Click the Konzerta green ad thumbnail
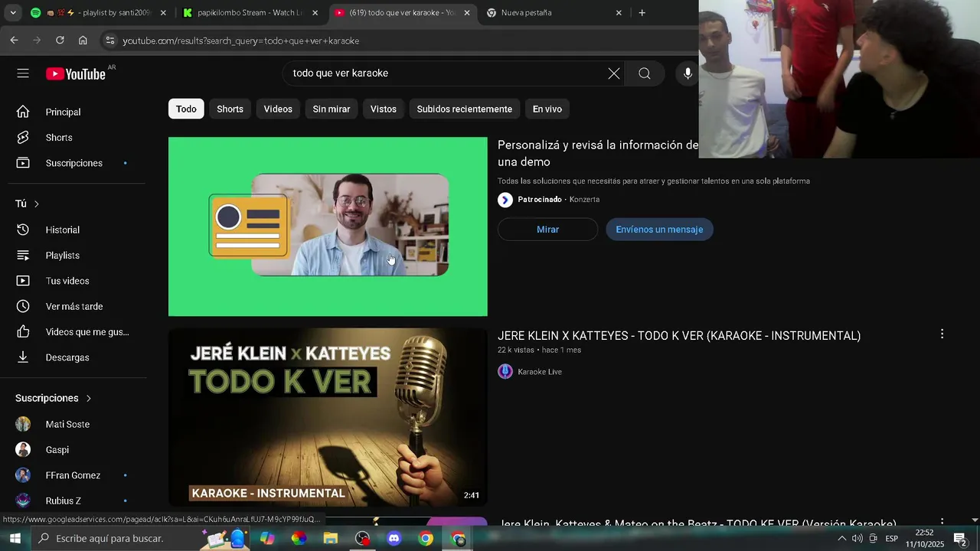Viewport: 980px width, 551px height. (328, 227)
